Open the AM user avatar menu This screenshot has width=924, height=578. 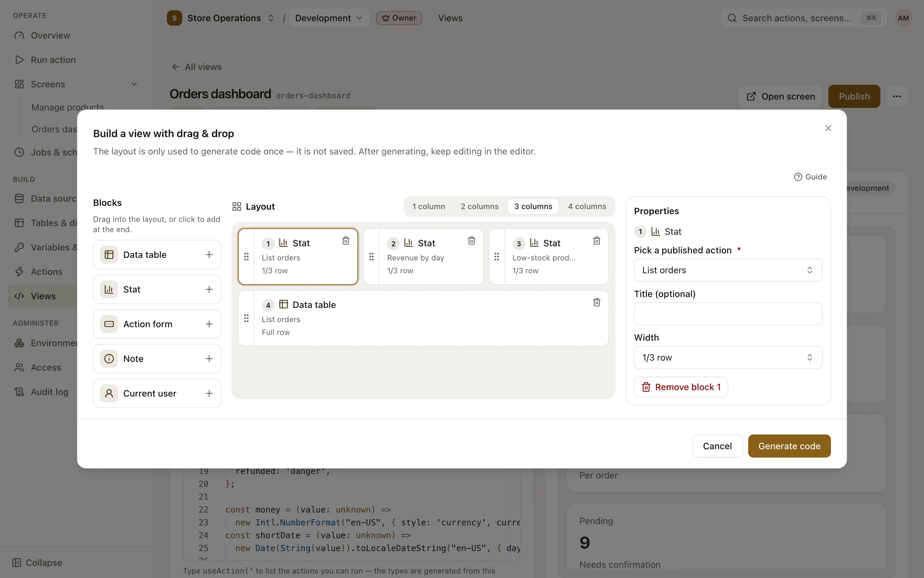pos(903,18)
